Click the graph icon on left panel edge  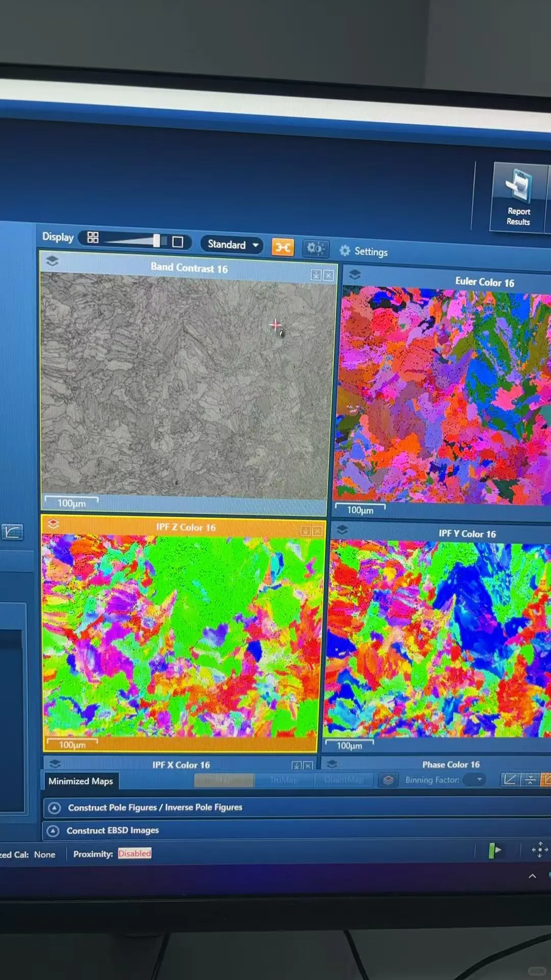click(x=12, y=532)
